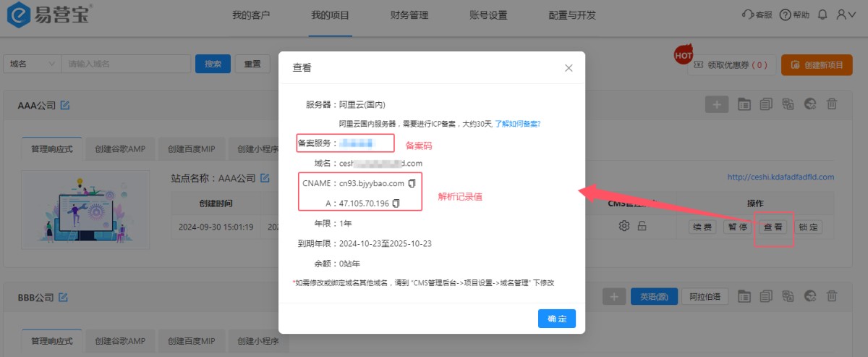The image size is (868, 357).
Task: Open the 域名 search type dropdown
Action: point(33,64)
